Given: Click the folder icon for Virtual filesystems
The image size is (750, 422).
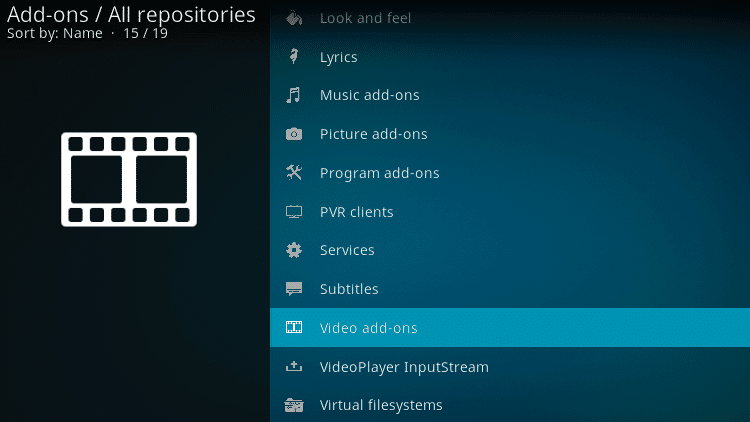Looking at the screenshot, I should (x=294, y=405).
